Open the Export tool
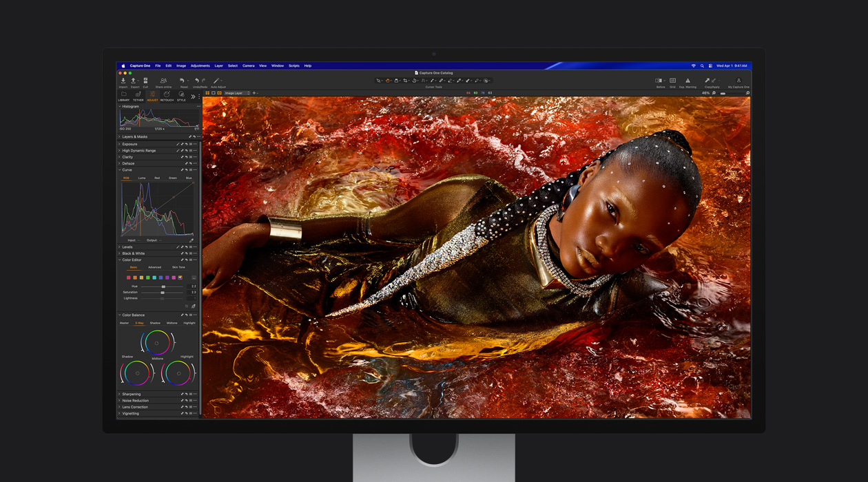868x482 pixels. coord(134,81)
